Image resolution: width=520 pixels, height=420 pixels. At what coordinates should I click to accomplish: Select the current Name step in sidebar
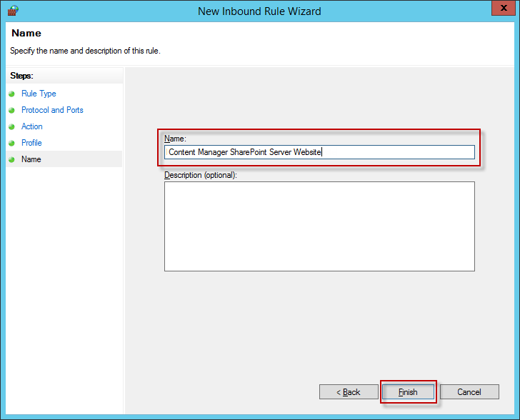[x=31, y=159]
